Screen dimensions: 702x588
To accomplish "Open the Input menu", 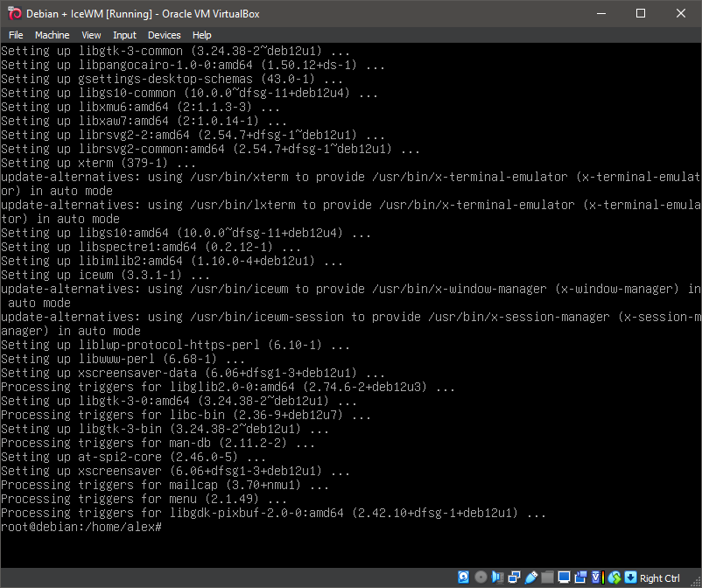I will [x=123, y=35].
